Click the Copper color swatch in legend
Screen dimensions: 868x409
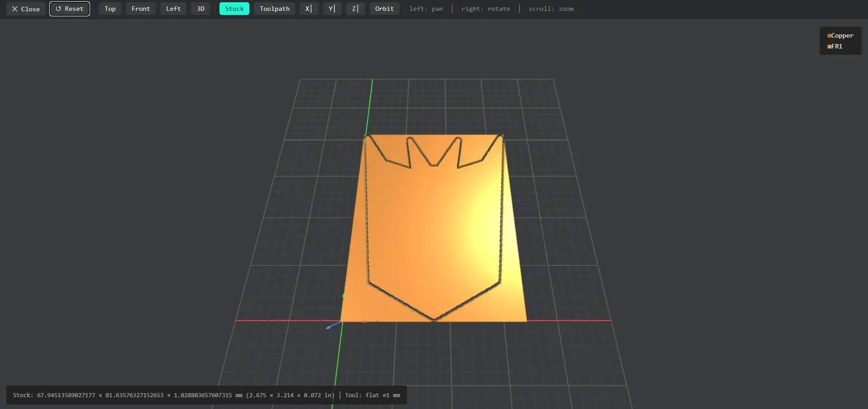(x=829, y=35)
